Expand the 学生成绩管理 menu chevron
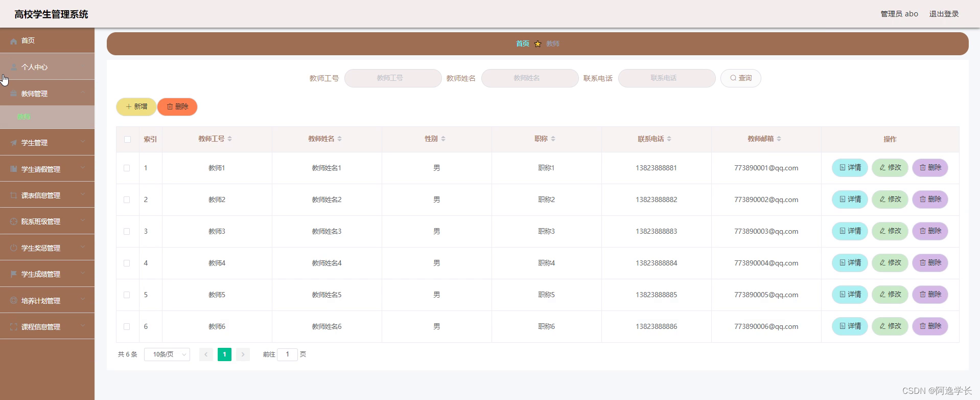Screen dimensions: 980x400 coord(83,273)
